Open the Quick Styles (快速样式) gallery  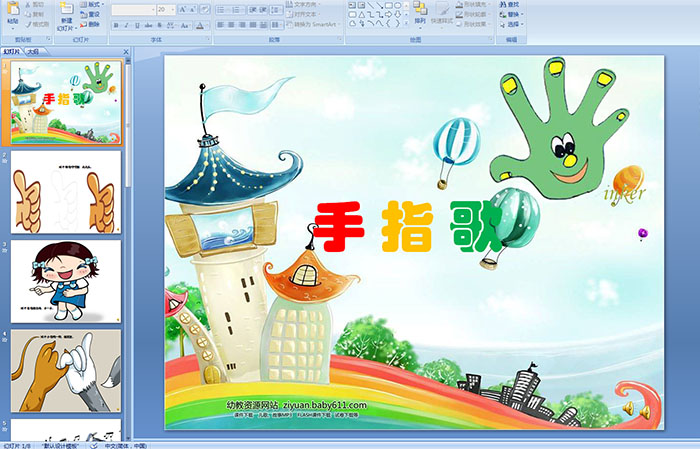pos(442,13)
